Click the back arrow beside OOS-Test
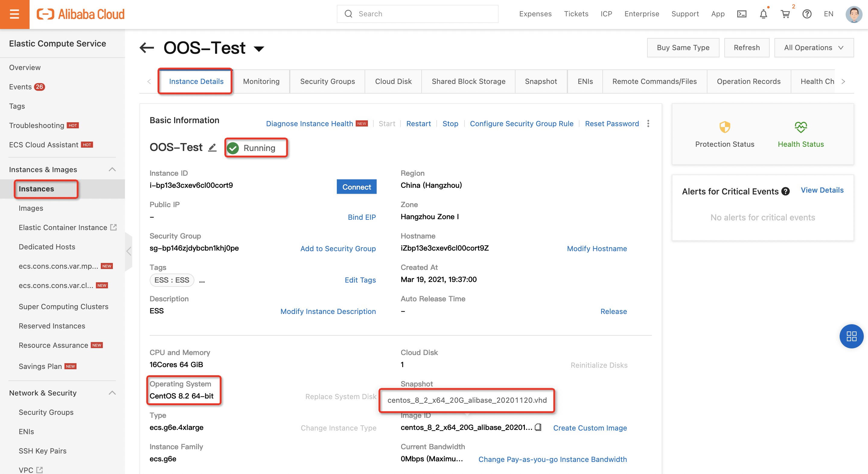 click(x=147, y=47)
